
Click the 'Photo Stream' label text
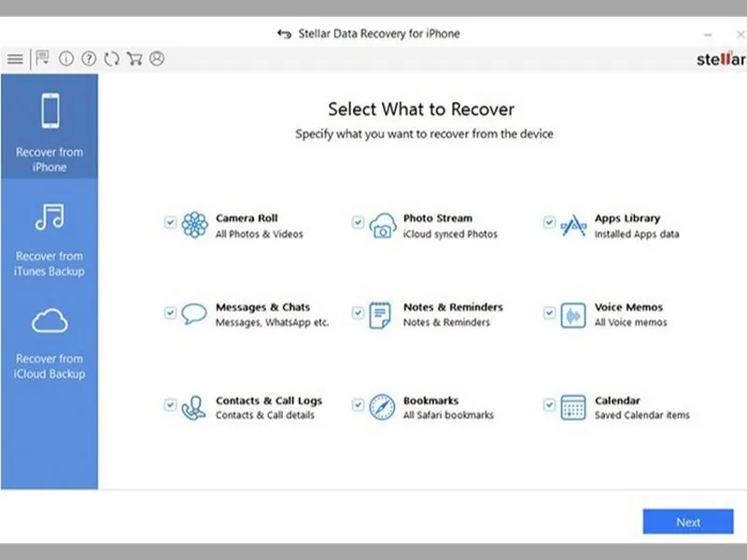[438, 218]
